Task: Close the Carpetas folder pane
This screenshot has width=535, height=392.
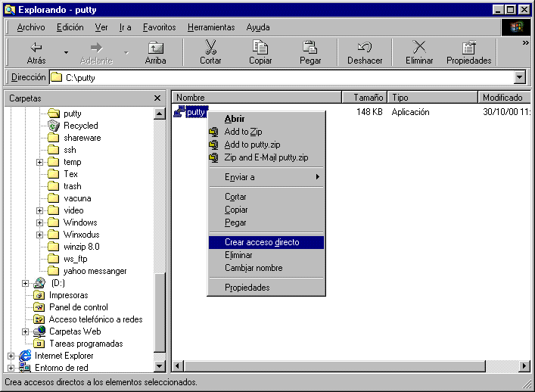Action: click(x=157, y=98)
